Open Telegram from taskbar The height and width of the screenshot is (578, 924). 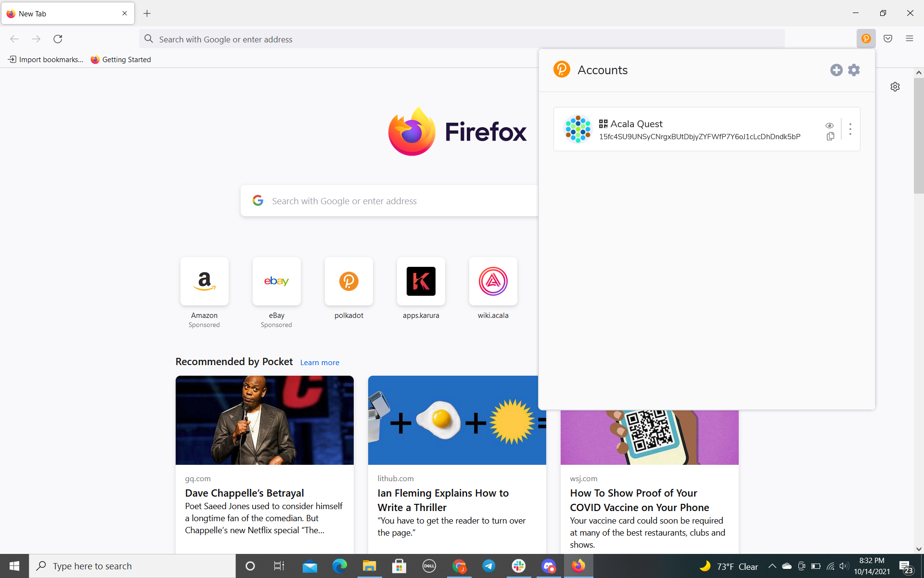[488, 566]
